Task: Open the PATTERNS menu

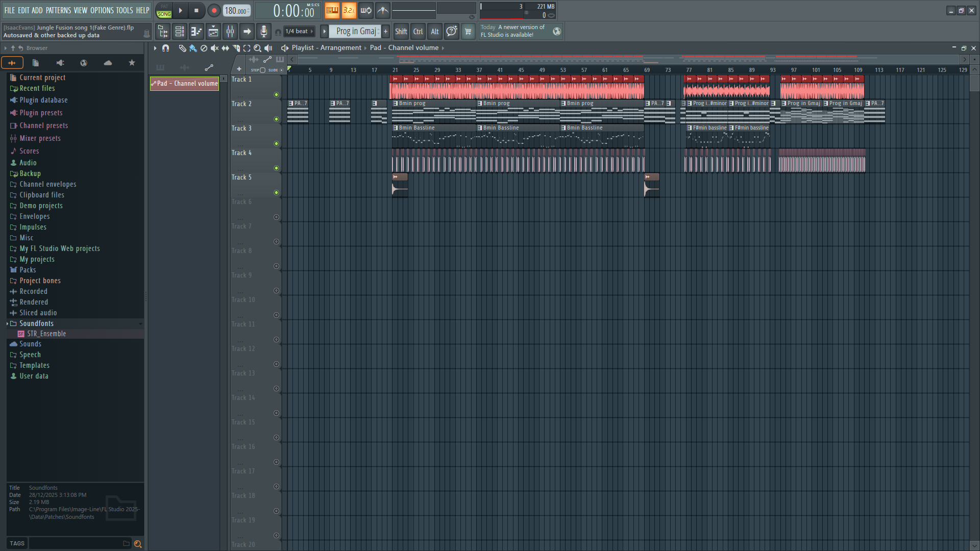Action: point(58,10)
